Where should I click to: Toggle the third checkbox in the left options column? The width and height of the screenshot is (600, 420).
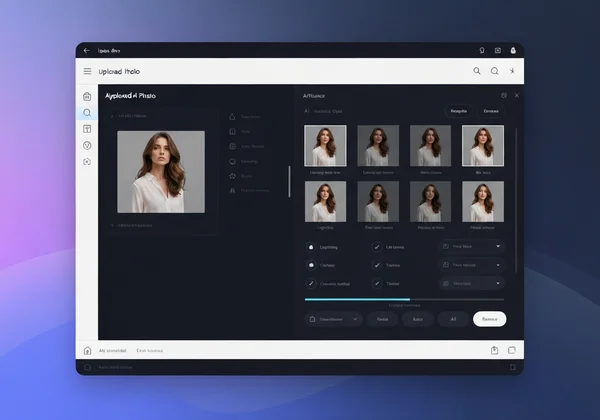[312, 283]
